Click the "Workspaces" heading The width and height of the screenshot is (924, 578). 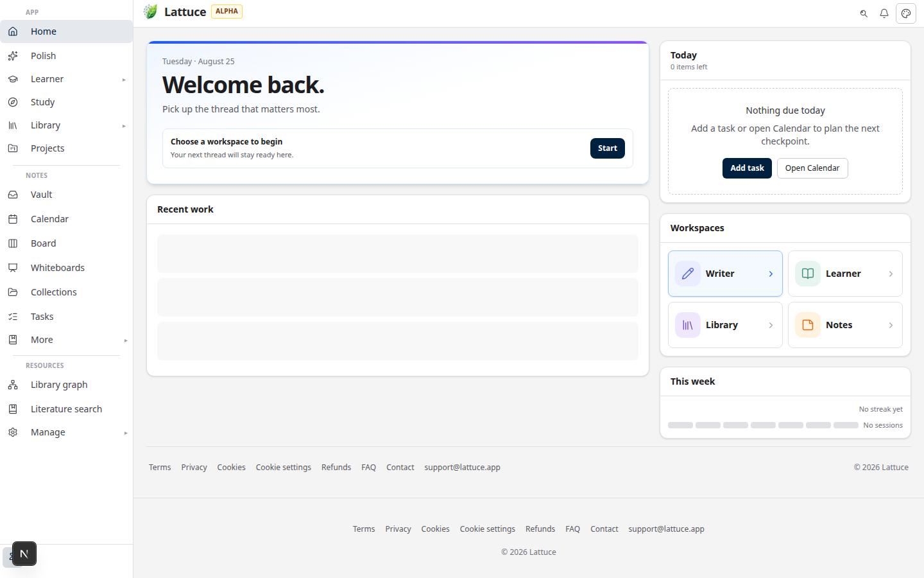pos(697,228)
